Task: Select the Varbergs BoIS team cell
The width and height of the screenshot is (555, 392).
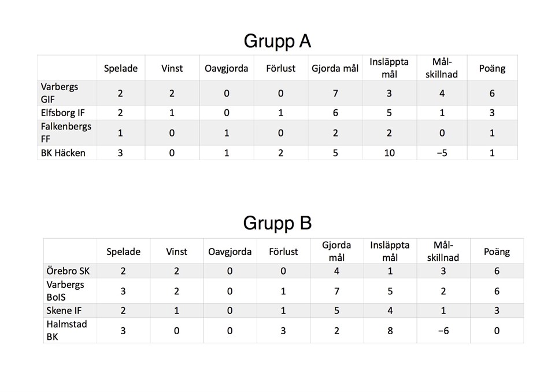Action: point(65,291)
